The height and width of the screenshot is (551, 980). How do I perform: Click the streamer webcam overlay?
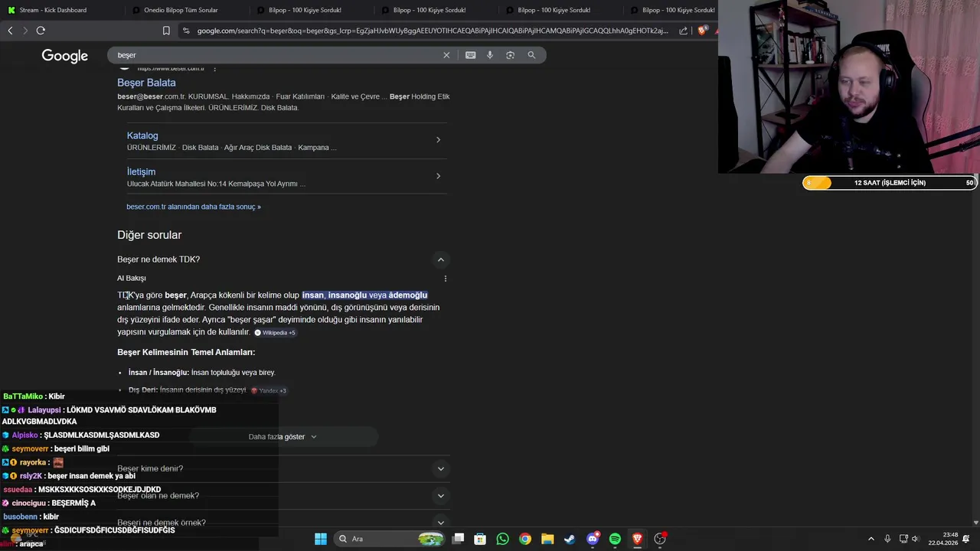[x=849, y=86]
